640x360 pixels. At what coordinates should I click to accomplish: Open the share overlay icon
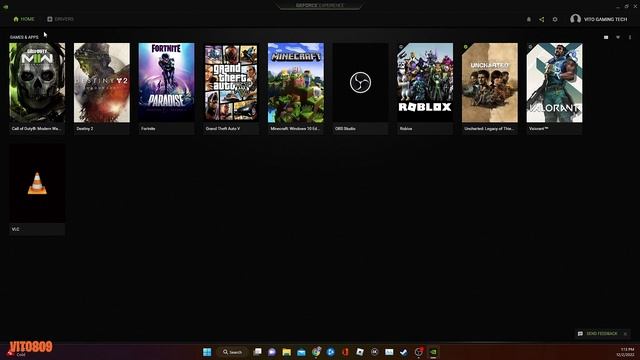542,19
